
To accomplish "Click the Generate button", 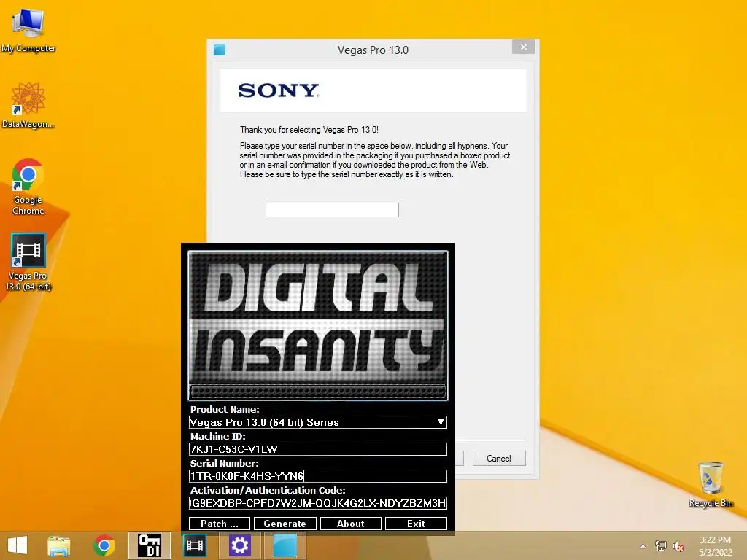I will tap(285, 524).
